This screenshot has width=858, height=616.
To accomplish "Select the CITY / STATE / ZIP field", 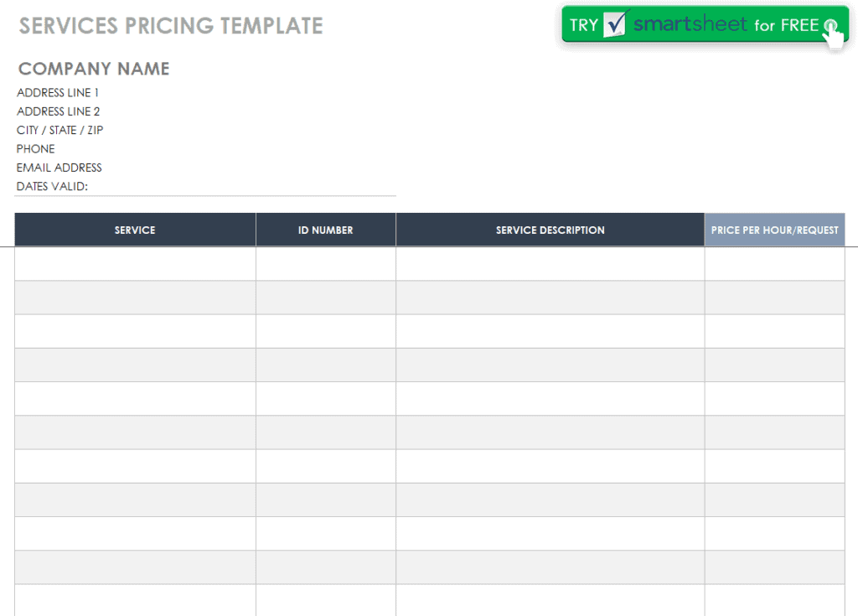I will (x=59, y=130).
